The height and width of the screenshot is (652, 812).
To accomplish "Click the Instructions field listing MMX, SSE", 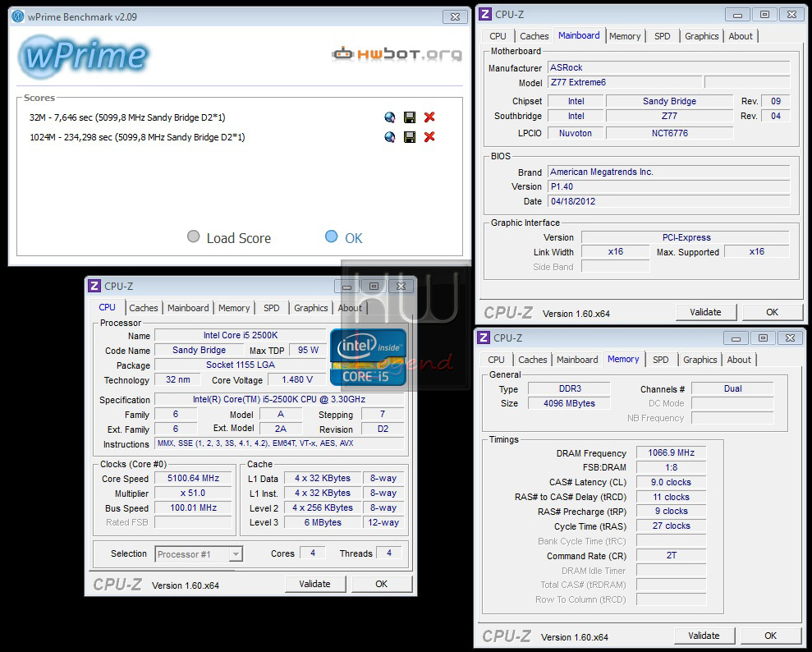I will click(279, 443).
